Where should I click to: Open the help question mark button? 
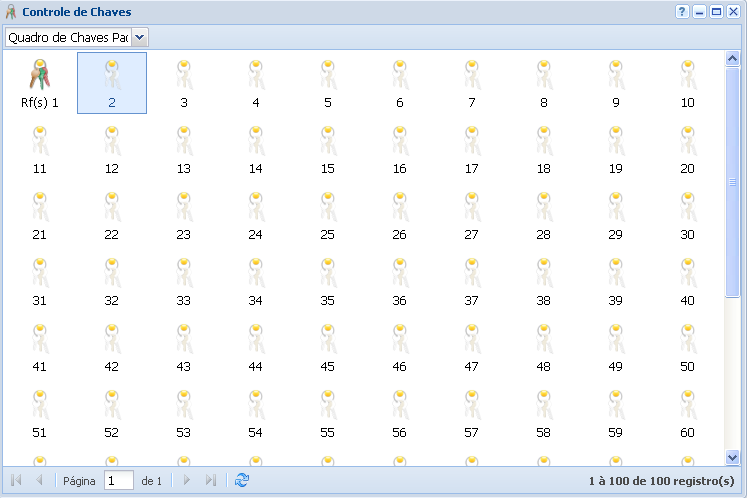pos(682,12)
